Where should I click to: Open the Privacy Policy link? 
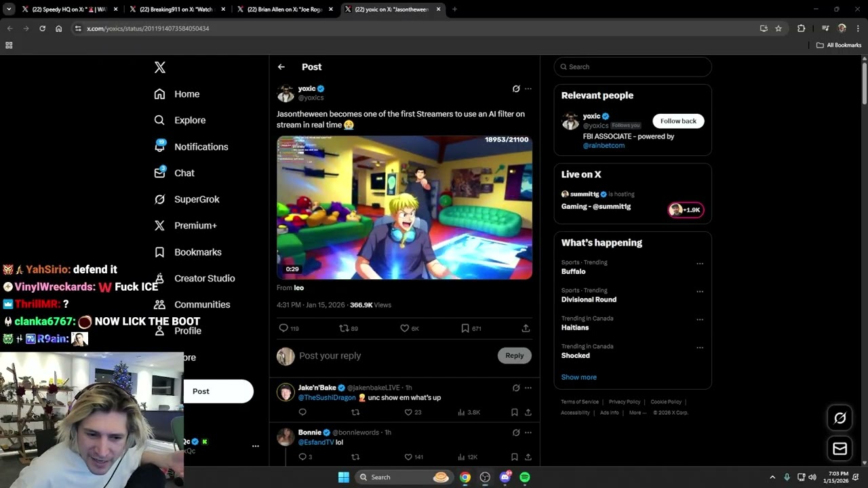625,402
